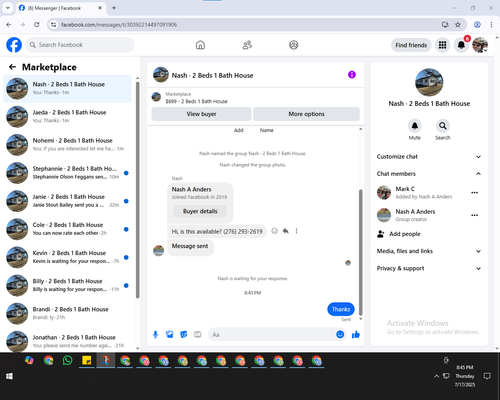Open the Cole conversation
Screen dimensions: 500x400
click(68, 229)
